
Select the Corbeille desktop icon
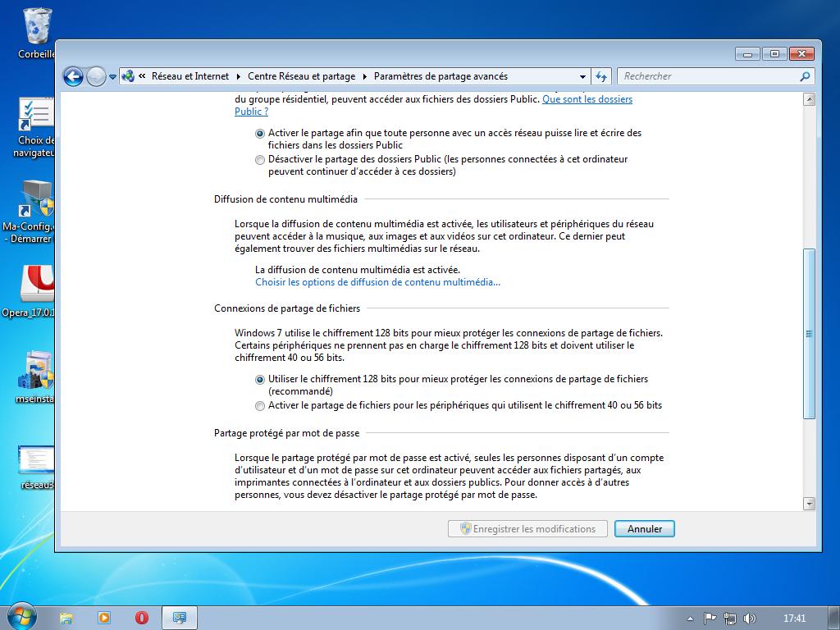click(x=36, y=33)
